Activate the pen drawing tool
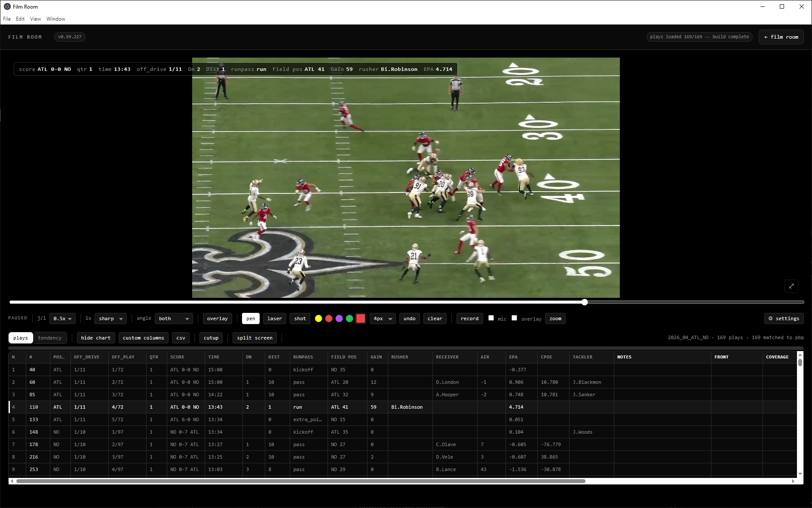 click(251, 318)
